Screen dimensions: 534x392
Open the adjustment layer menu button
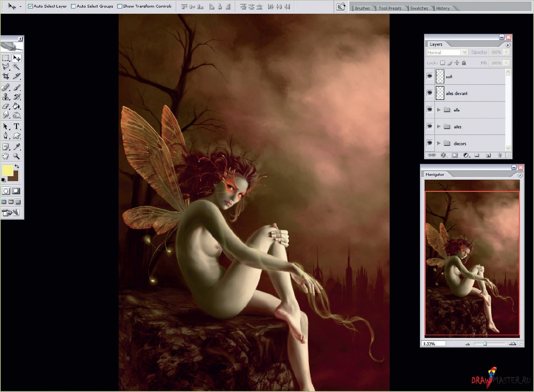(x=466, y=155)
